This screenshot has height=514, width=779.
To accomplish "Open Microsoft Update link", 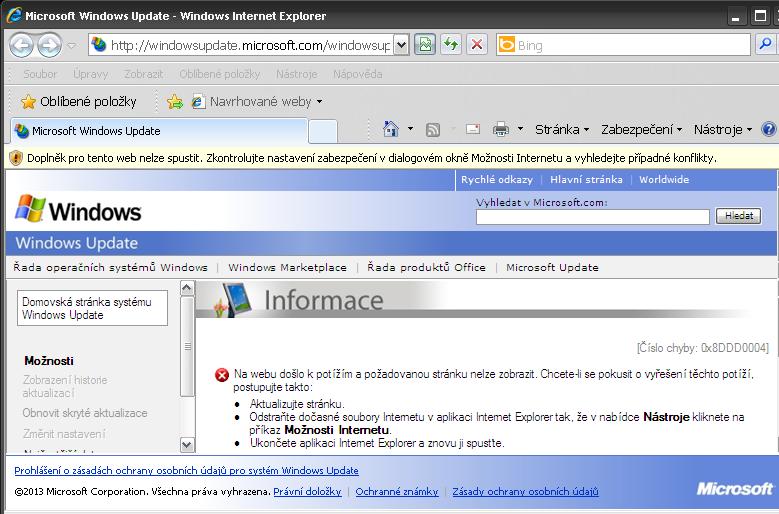I will click(x=552, y=267).
